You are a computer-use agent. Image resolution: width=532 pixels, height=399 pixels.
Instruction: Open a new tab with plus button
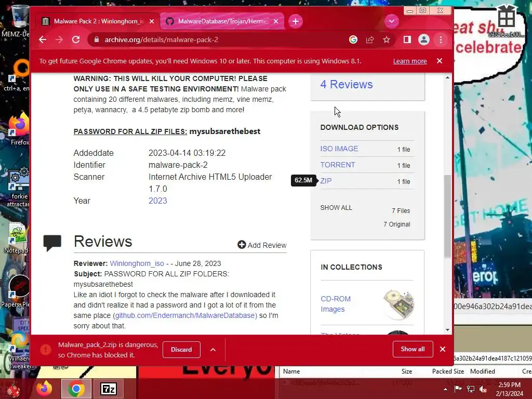[296, 21]
